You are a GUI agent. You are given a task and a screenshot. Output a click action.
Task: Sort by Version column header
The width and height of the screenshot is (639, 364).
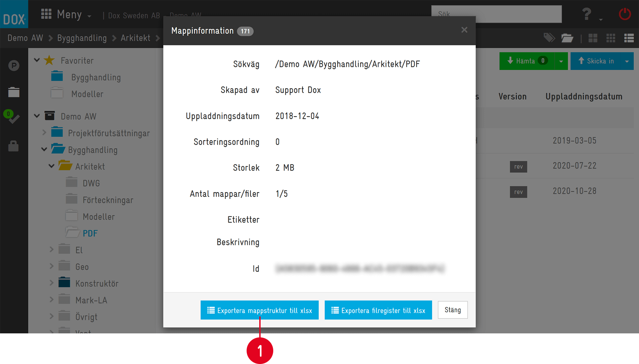point(512,96)
